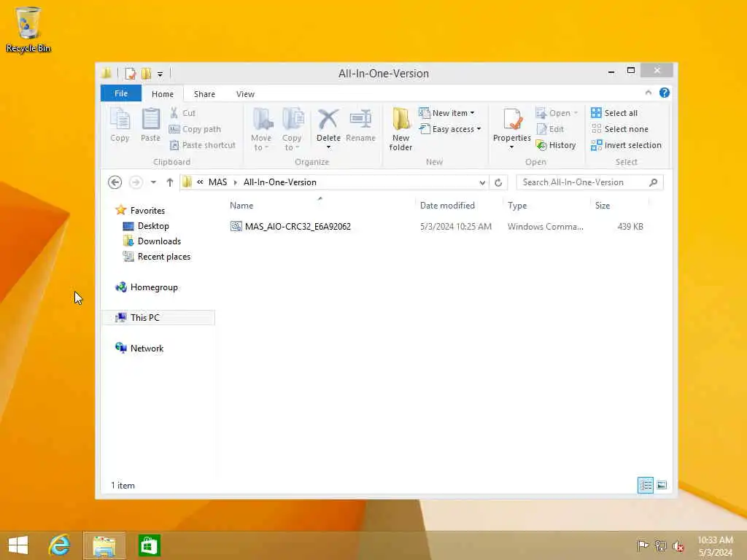Click the Delete X icon
Image resolution: width=747 pixels, height=560 pixels.
point(328,119)
